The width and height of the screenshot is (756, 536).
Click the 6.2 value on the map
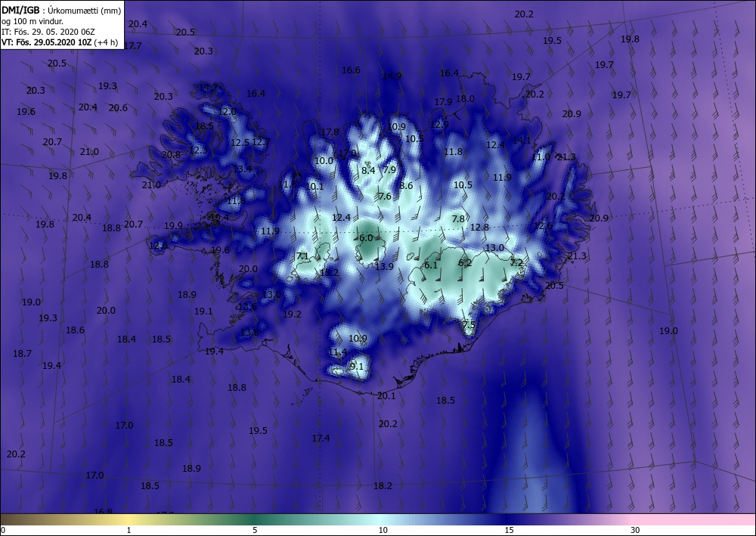465,262
